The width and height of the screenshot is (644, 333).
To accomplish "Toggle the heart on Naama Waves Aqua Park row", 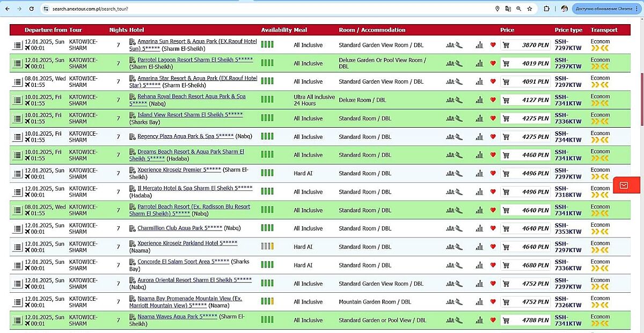I will [493, 320].
